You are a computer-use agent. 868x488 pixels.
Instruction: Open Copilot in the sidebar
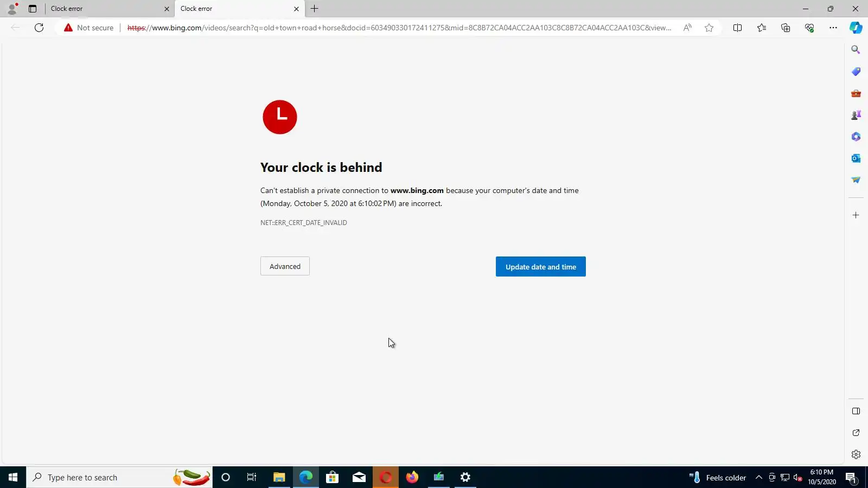pyautogui.click(x=856, y=28)
